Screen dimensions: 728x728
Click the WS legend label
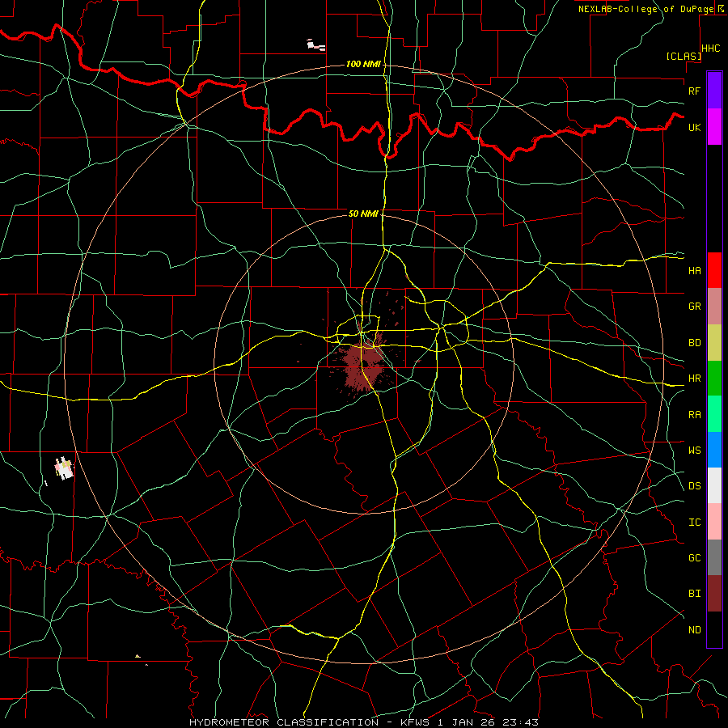click(695, 451)
